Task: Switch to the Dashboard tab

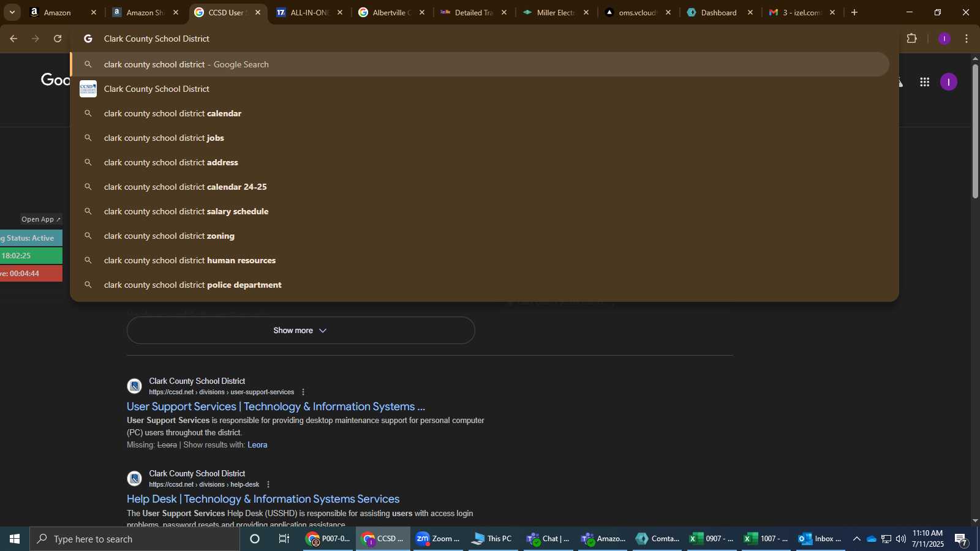Action: pyautogui.click(x=720, y=12)
